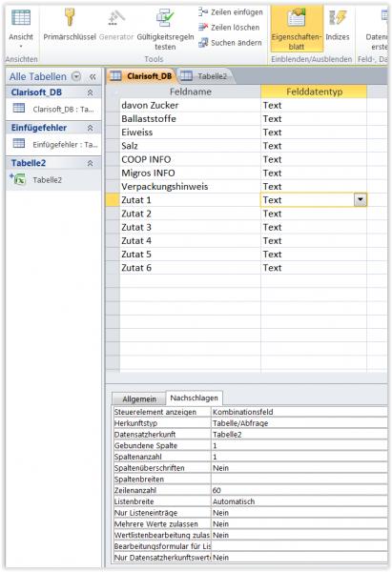Click the field name Verpackungshinweis
This screenshot has width=392, height=572.
point(165,187)
